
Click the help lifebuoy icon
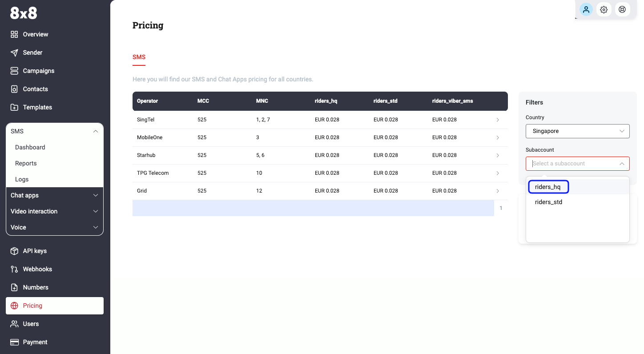click(x=622, y=9)
